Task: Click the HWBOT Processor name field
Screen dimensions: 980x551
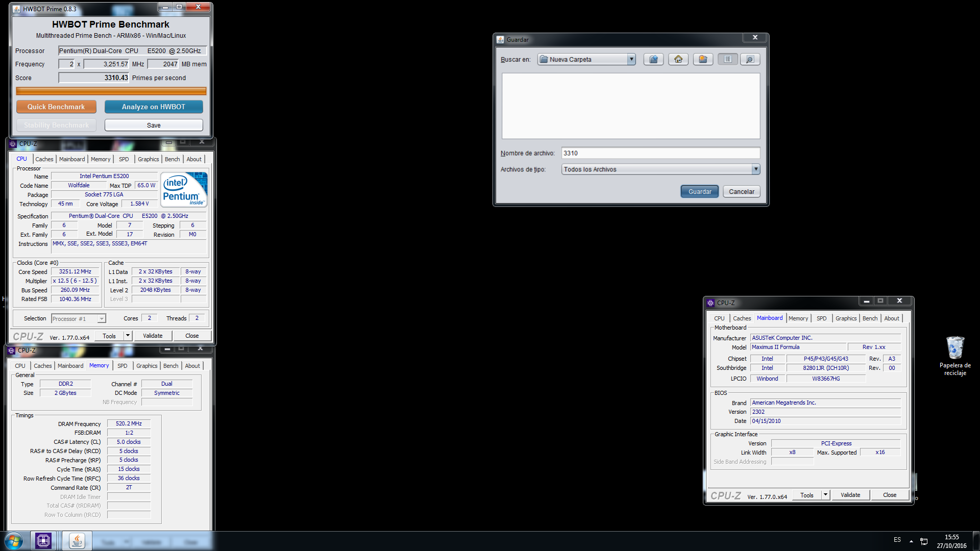Action: 132,51
